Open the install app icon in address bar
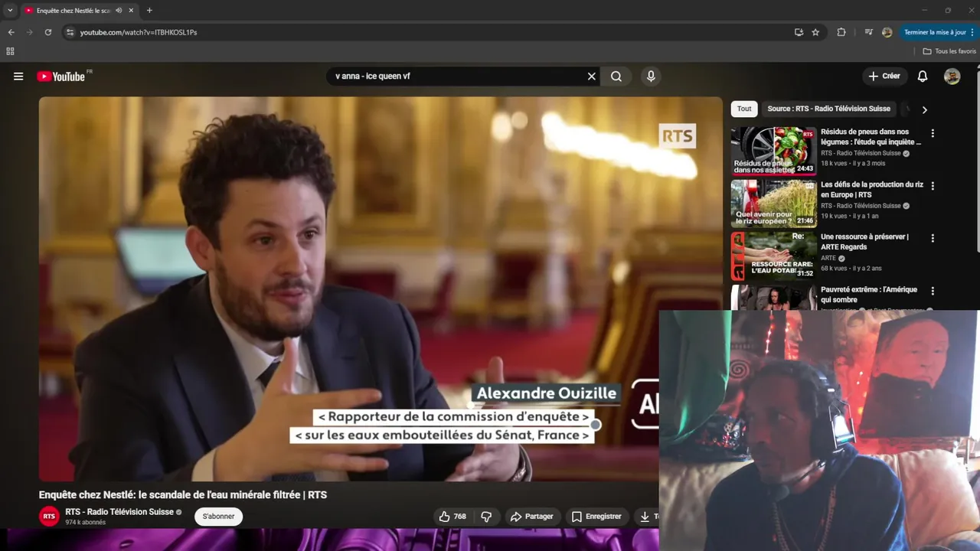Viewport: 980px width, 551px height. (799, 32)
